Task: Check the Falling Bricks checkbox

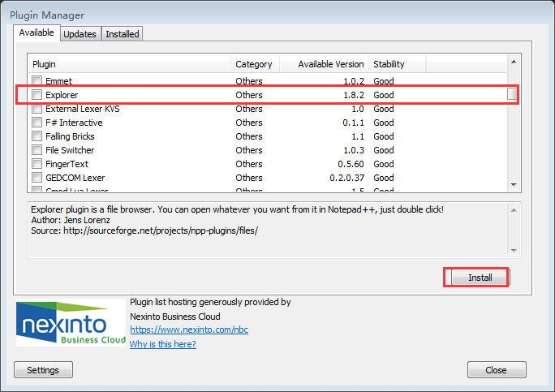Action: [37, 136]
